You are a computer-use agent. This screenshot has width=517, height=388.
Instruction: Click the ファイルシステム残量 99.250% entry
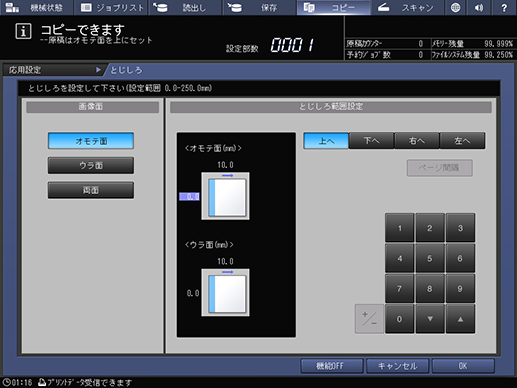(473, 55)
